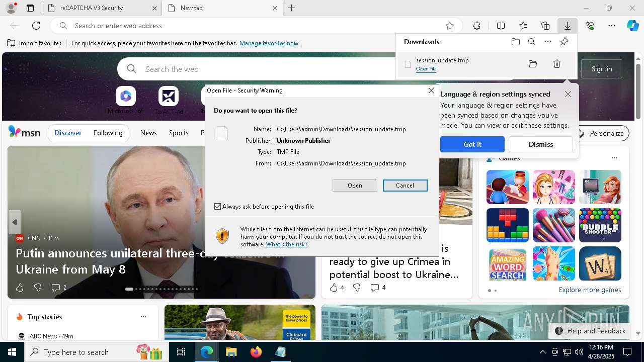Toggle the Downloads toolbar button
The width and height of the screenshot is (644, 362).
tap(567, 26)
